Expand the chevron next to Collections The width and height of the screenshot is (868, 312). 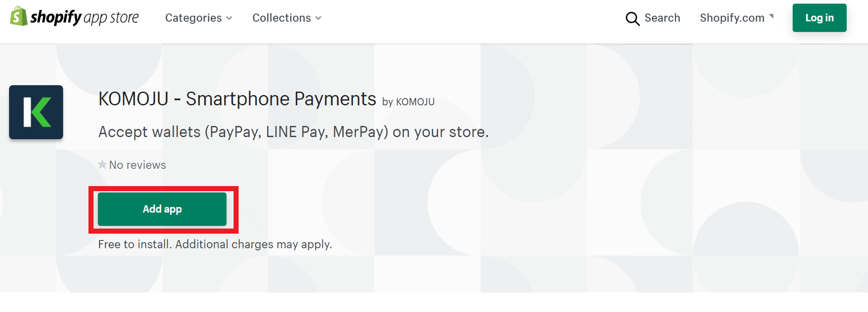tap(318, 18)
